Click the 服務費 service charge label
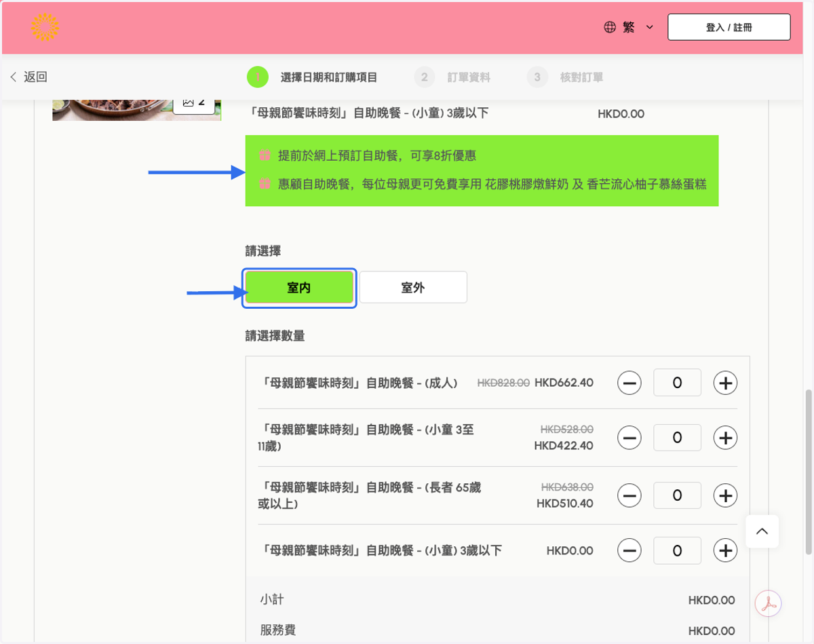This screenshot has height=644, width=814. [278, 630]
